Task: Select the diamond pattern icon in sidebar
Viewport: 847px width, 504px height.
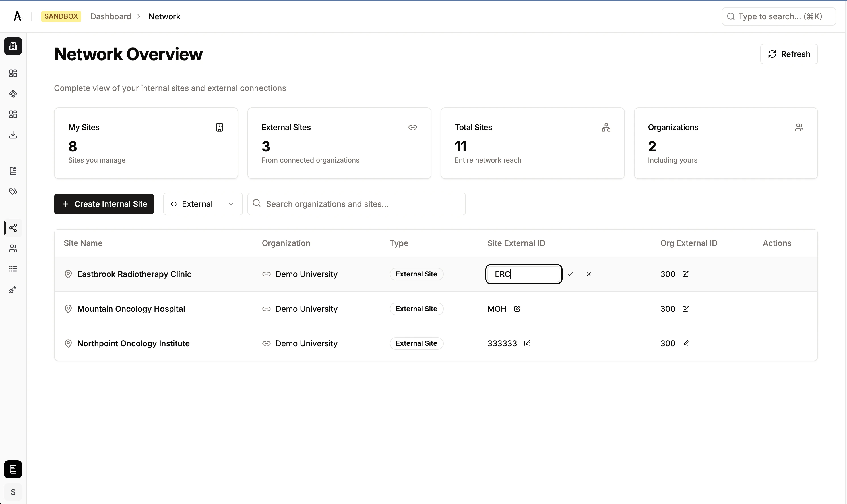Action: coord(13,94)
